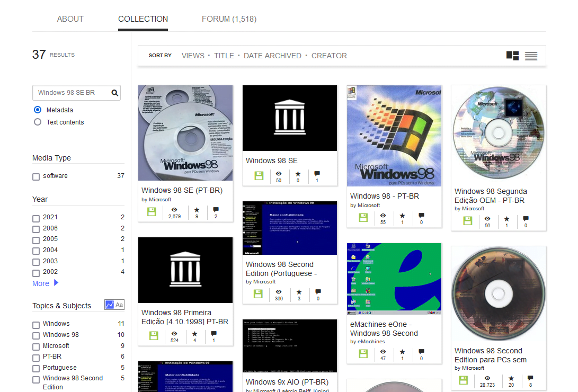
Task: Click floppy icon on Windows 98 - PT-BR card
Action: pyautogui.click(x=363, y=217)
